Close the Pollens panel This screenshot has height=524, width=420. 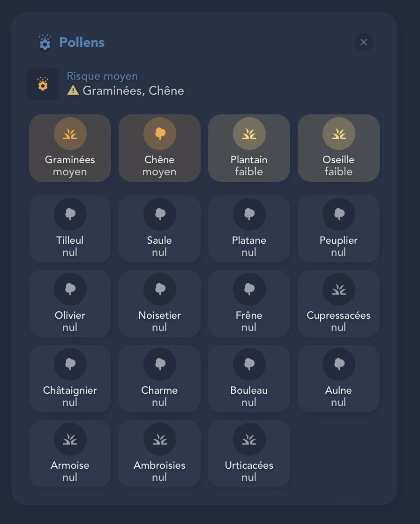click(x=364, y=42)
